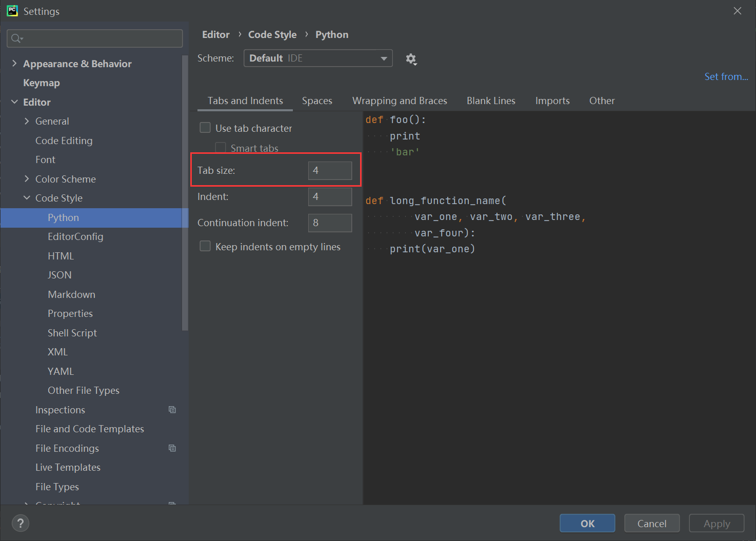Image resolution: width=756 pixels, height=541 pixels.
Task: Select Shell Script code style
Action: point(72,333)
